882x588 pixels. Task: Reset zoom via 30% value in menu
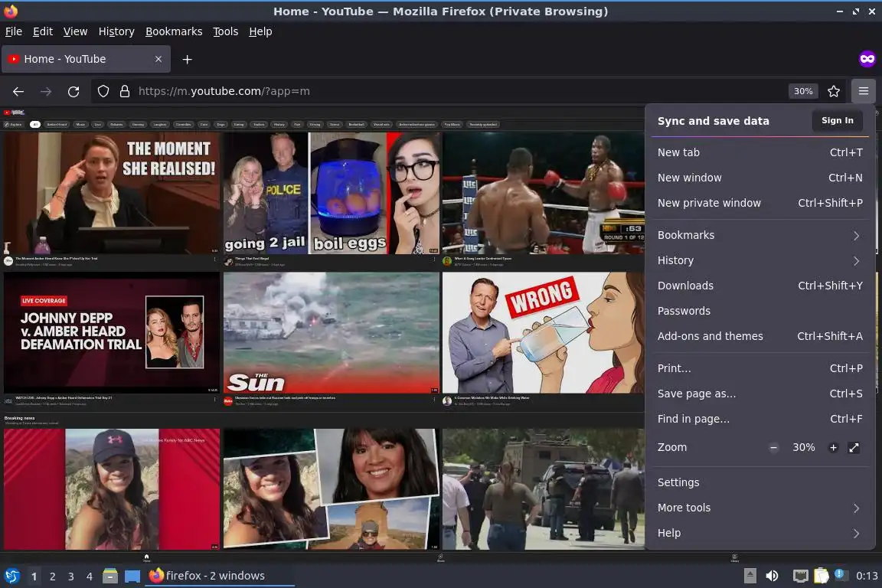(x=803, y=448)
